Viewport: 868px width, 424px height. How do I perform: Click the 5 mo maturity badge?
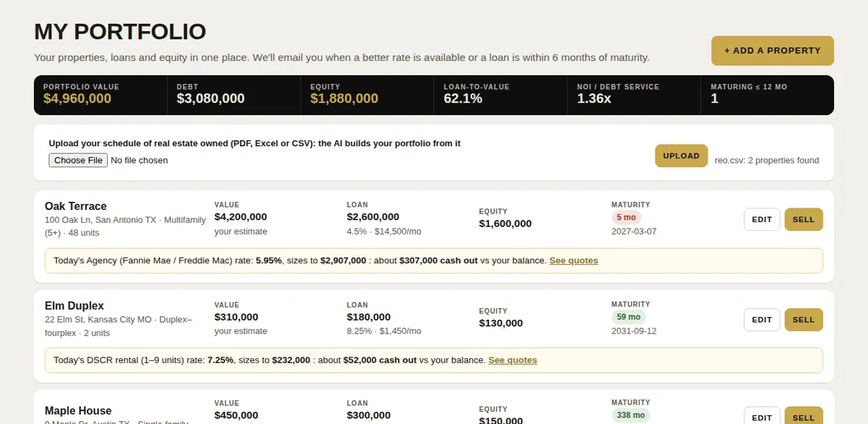coord(626,217)
